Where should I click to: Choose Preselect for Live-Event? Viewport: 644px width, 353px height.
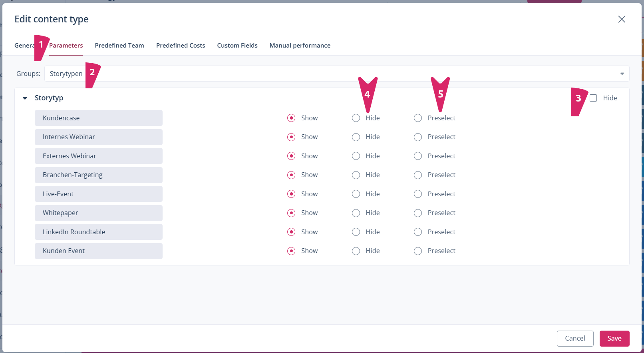418,194
